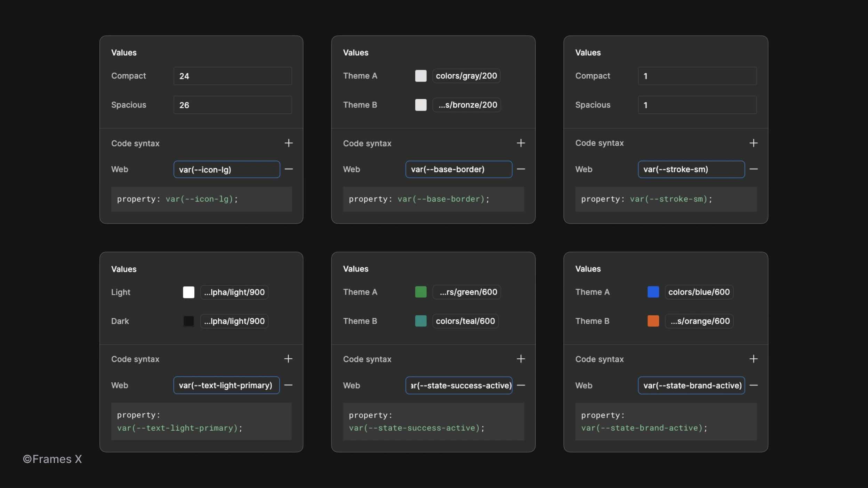
Task: Click the orange swatch beside ...s/orange/600
Action: click(653, 321)
